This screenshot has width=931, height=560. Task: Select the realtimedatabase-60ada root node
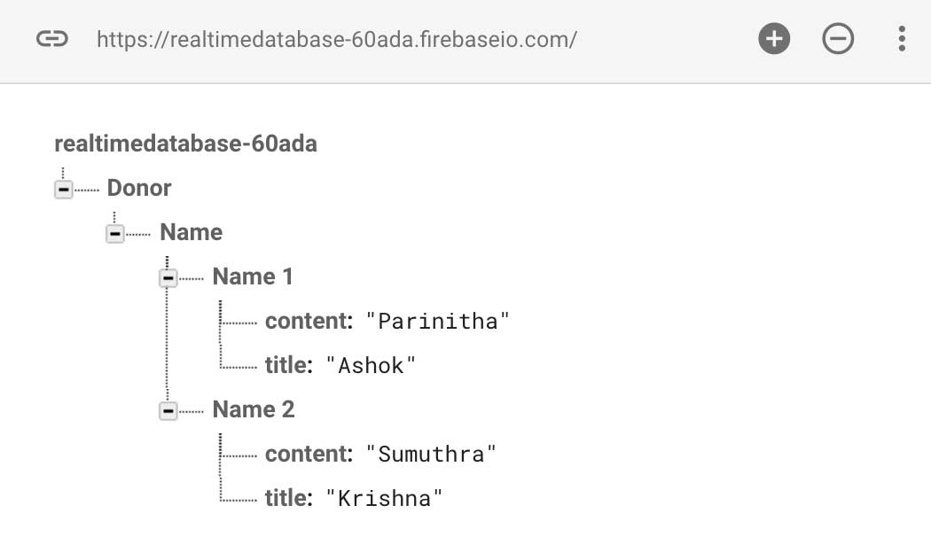pos(185,144)
